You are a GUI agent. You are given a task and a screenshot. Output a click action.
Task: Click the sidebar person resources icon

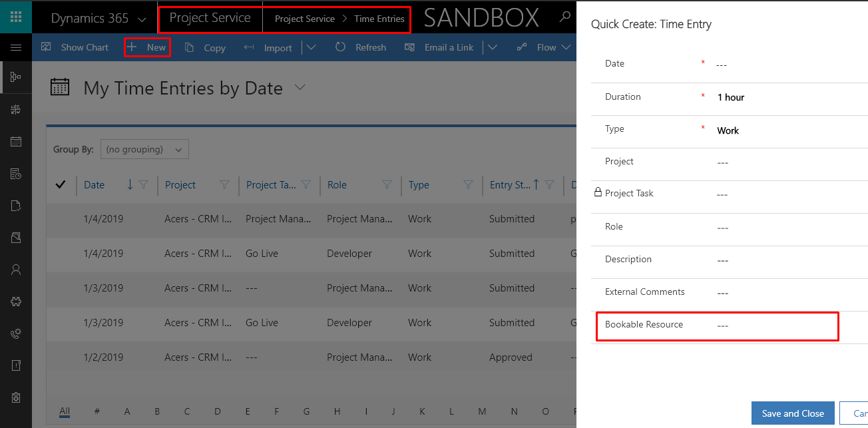tap(16, 270)
